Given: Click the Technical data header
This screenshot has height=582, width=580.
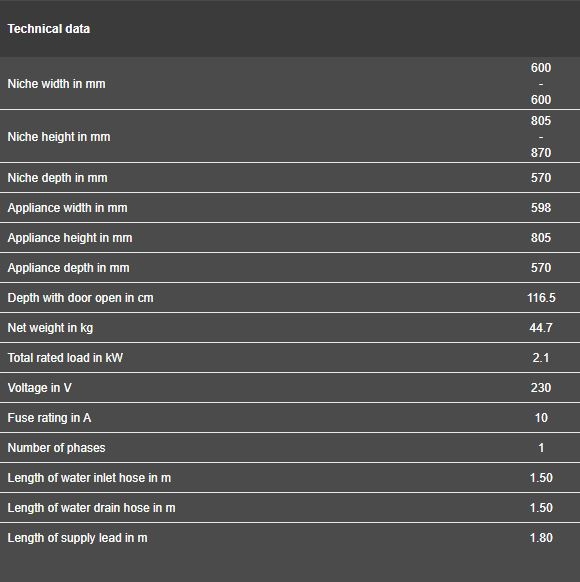Looking at the screenshot, I should (x=49, y=29).
